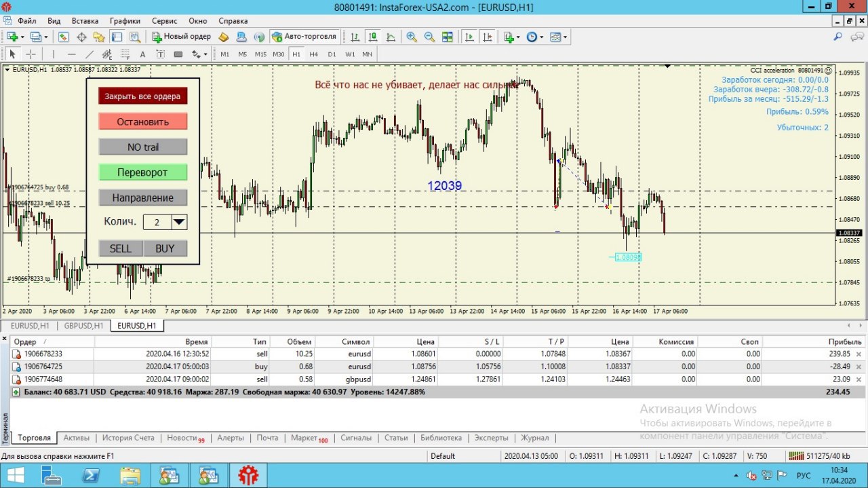This screenshot has width=868, height=488.
Task: Open the Вставка menu
Action: (85, 21)
